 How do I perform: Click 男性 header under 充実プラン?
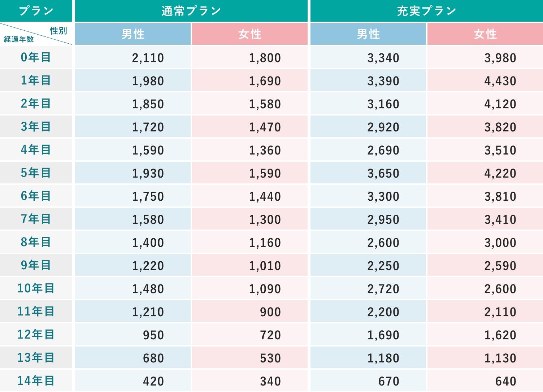pos(368,34)
